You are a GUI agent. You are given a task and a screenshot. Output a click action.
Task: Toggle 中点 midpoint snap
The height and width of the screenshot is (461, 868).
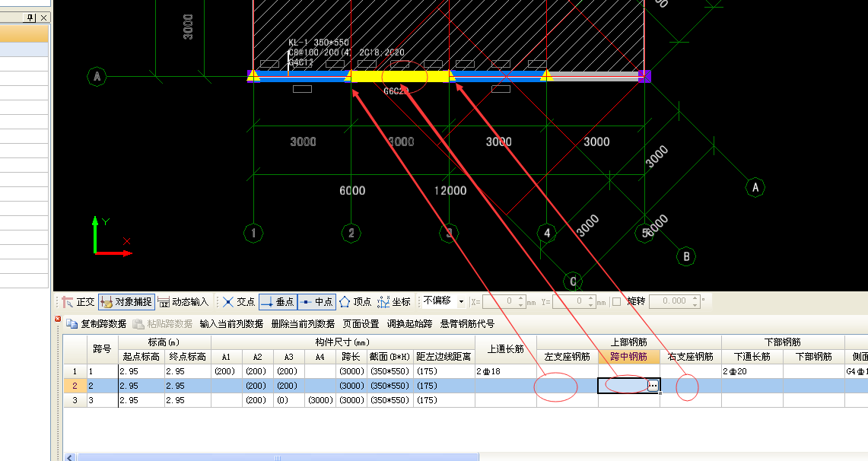coord(316,301)
